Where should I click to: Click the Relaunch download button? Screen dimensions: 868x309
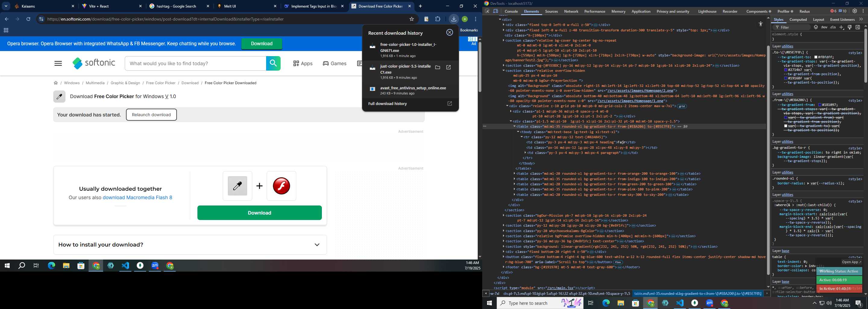pyautogui.click(x=151, y=115)
